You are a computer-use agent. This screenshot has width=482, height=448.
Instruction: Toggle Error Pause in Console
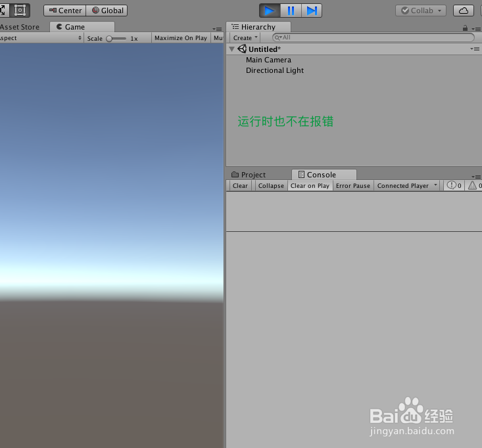[x=353, y=186]
